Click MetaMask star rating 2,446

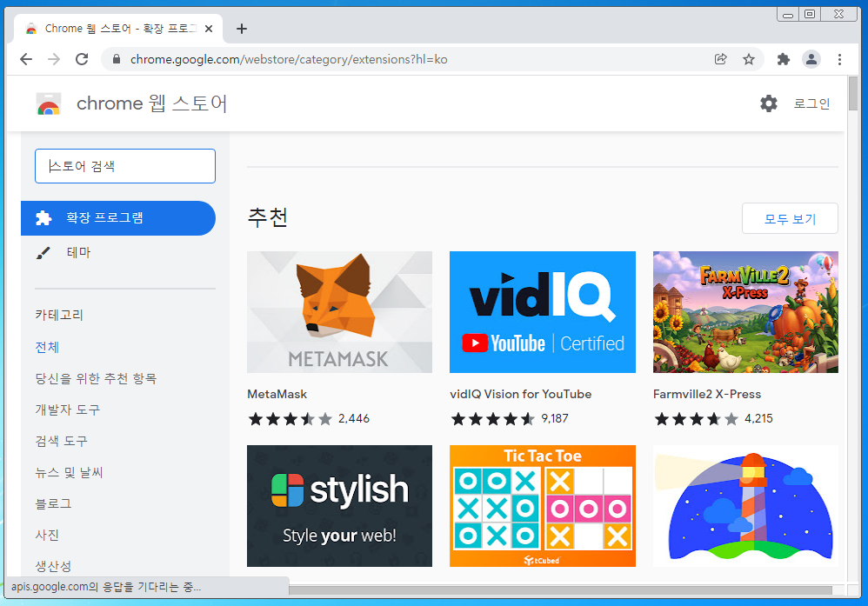(309, 418)
